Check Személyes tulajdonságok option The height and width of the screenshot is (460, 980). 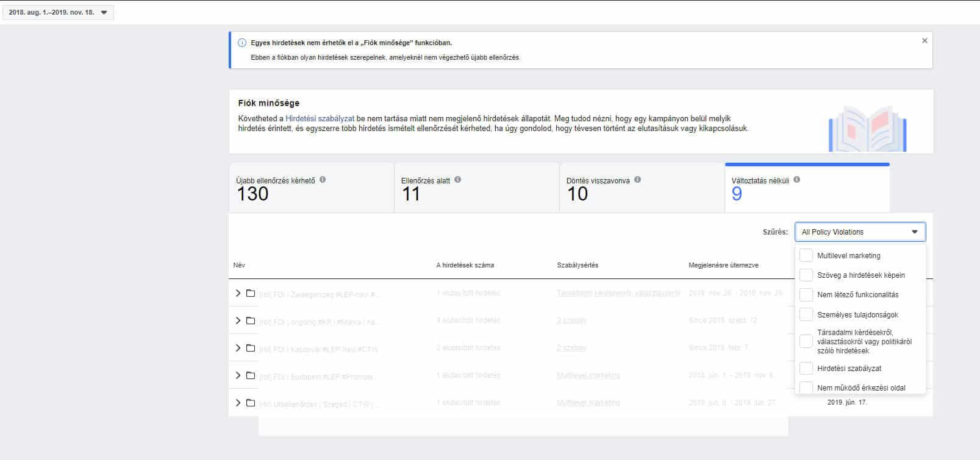point(806,314)
